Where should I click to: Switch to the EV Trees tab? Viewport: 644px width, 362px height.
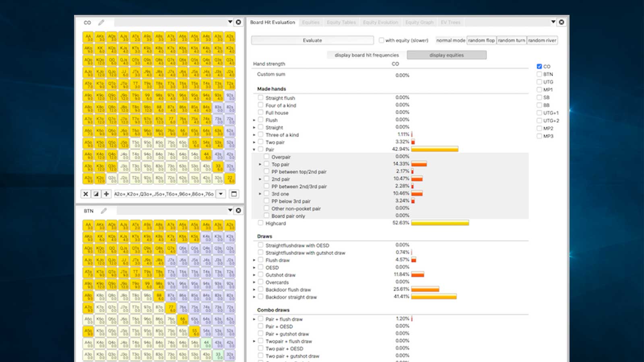point(450,23)
